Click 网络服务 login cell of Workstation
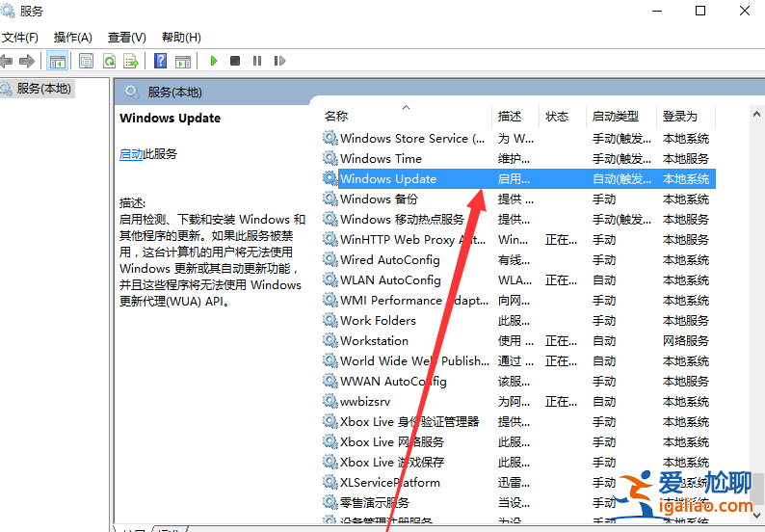Screen dimensions: 765x532 point(685,341)
